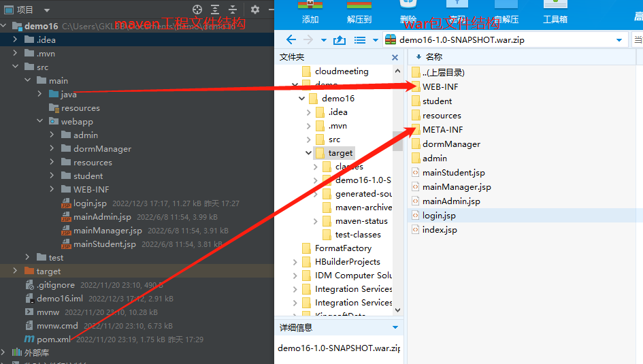The height and width of the screenshot is (364, 643).
Task: Select the FormatFactory folder
Action: 337,248
